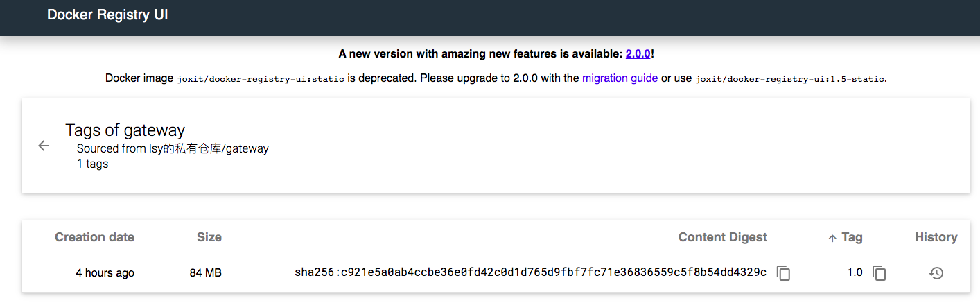Open the migration guide link
The height and width of the screenshot is (303, 980).
620,78
